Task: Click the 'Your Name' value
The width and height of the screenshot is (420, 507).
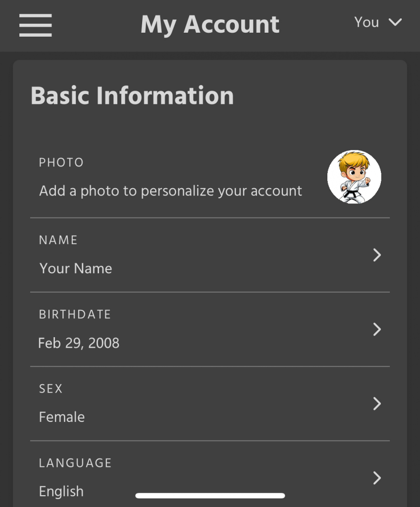Action: point(76,268)
